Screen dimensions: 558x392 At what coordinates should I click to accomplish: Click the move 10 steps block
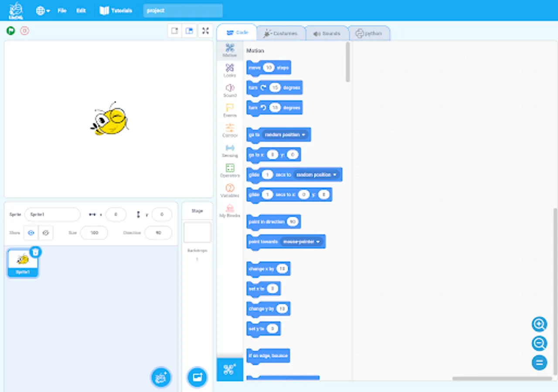coord(269,68)
